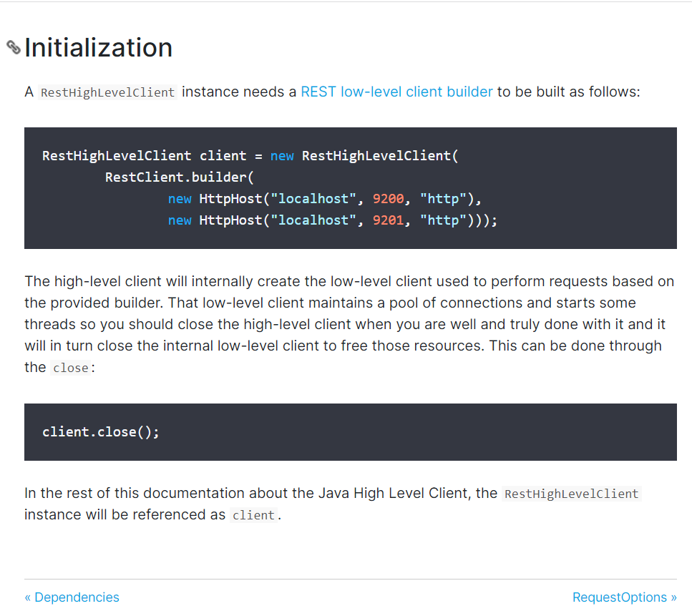Click the first line of the RestHighLevelClient code block
This screenshot has height=616, width=692.
(250, 156)
